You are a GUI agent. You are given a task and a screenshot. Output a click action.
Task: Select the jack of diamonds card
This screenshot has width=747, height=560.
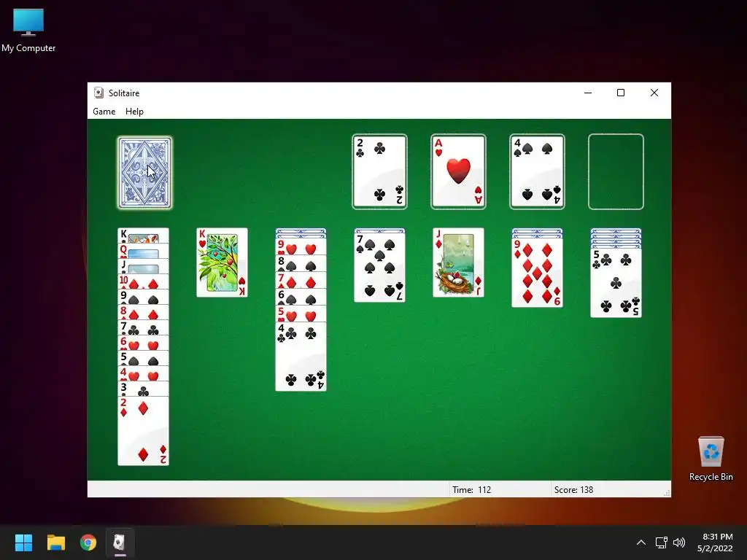click(458, 262)
